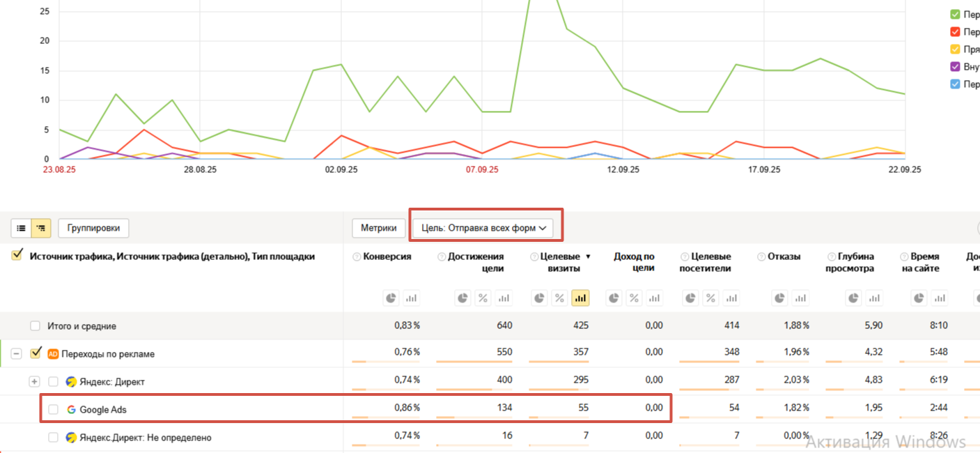Show bar chart for Время на сайте

click(940, 298)
